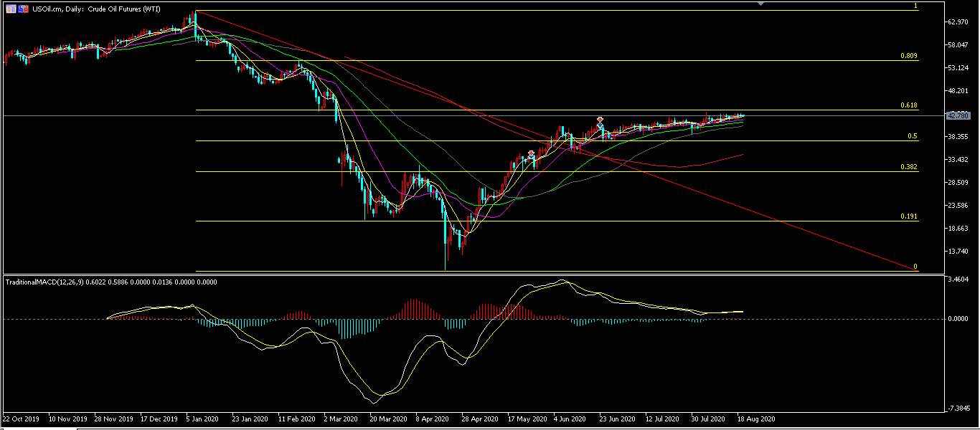
Task: Click the 20 Mar 2020 date label
Action: pyautogui.click(x=387, y=419)
